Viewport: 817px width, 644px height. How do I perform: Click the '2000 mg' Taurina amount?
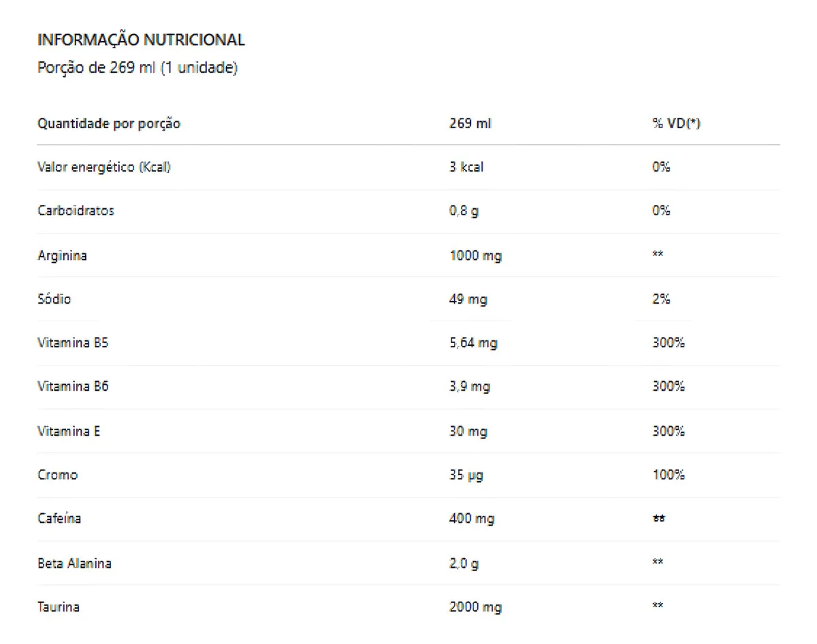pos(475,607)
